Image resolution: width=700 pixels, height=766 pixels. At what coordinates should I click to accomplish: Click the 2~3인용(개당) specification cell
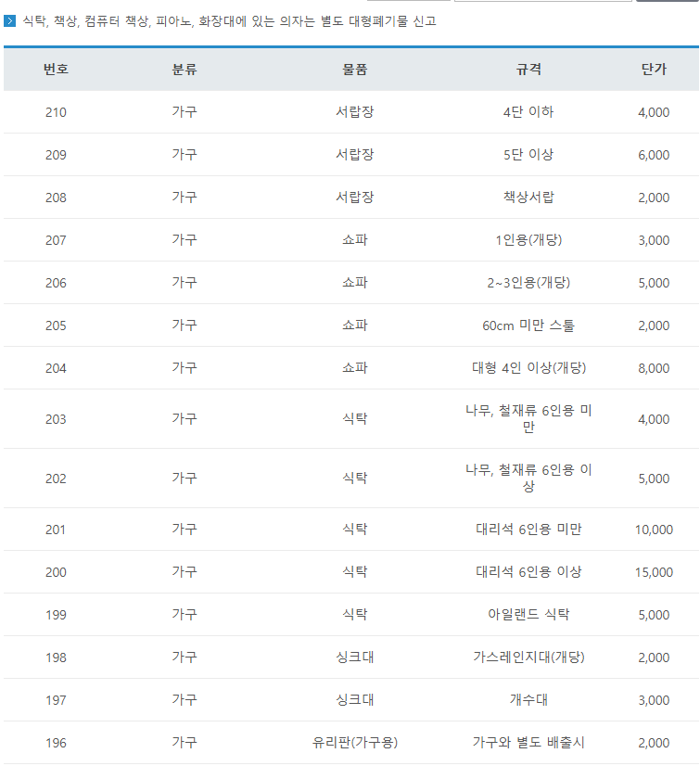(x=528, y=283)
